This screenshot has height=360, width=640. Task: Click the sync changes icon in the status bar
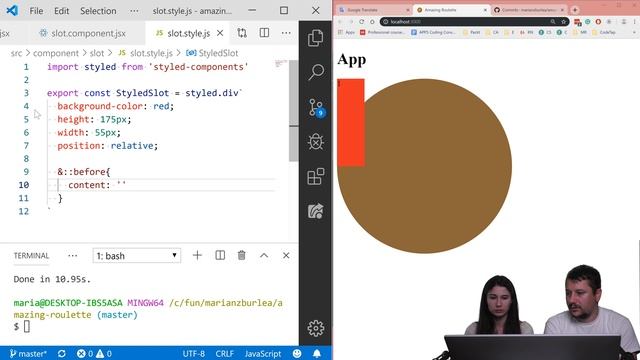tap(62, 353)
